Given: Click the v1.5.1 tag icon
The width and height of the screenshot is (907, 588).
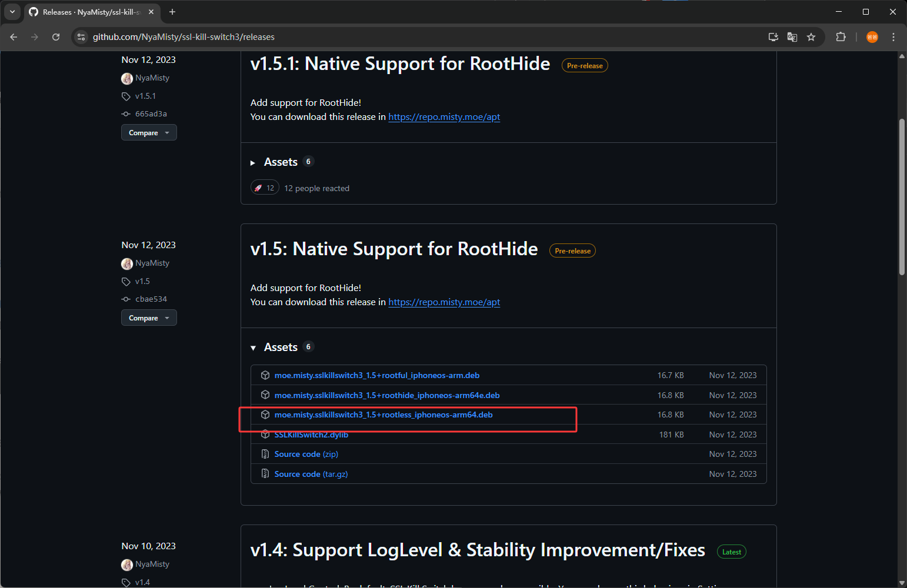Looking at the screenshot, I should pyautogui.click(x=126, y=96).
